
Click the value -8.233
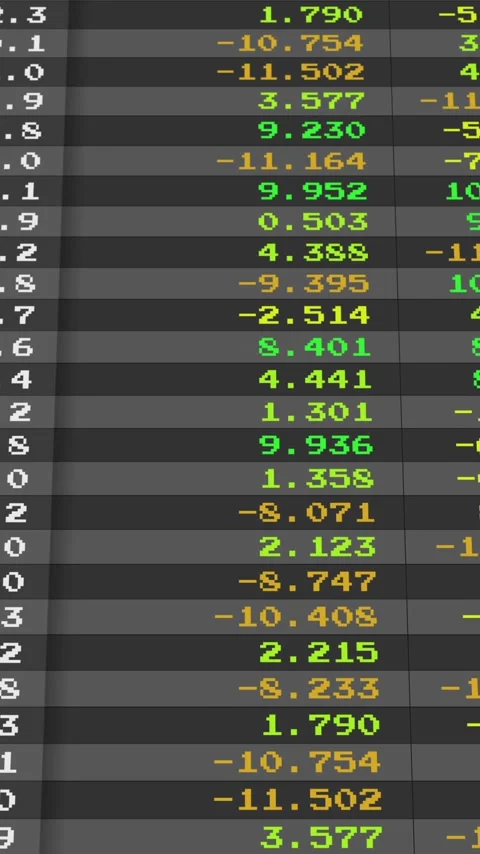click(308, 688)
